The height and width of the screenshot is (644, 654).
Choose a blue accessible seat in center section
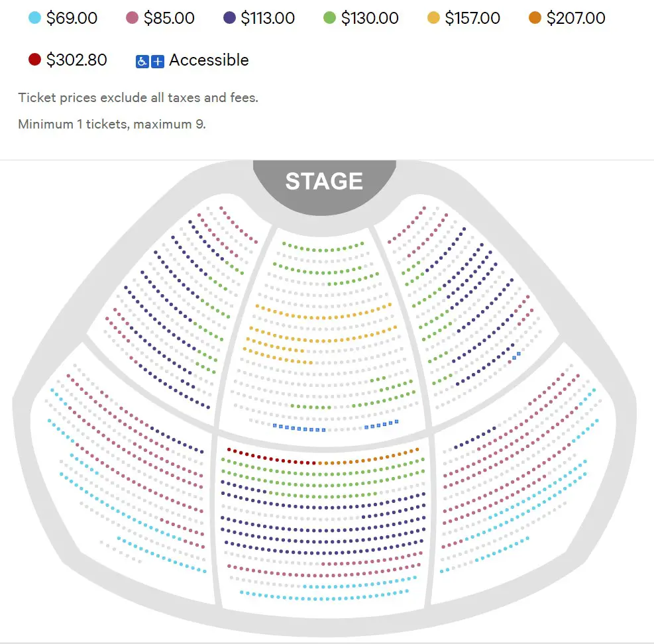click(x=299, y=429)
